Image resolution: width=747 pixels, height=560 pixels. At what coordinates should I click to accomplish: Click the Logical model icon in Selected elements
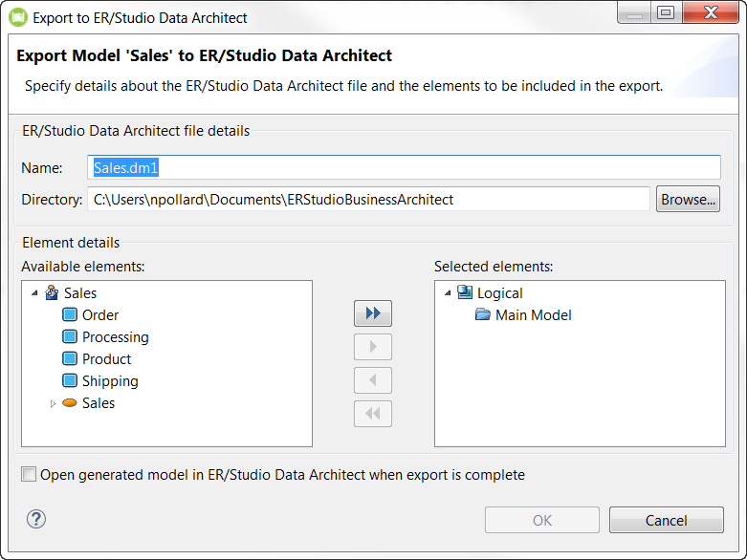465,292
